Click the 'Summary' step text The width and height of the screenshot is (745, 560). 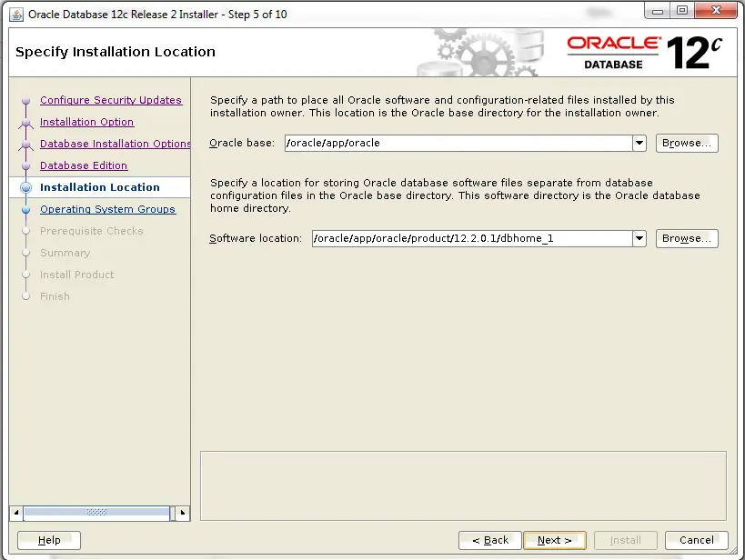pos(65,253)
